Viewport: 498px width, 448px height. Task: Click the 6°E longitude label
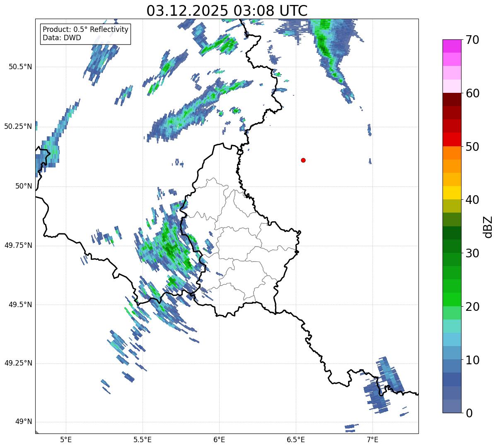pyautogui.click(x=219, y=439)
